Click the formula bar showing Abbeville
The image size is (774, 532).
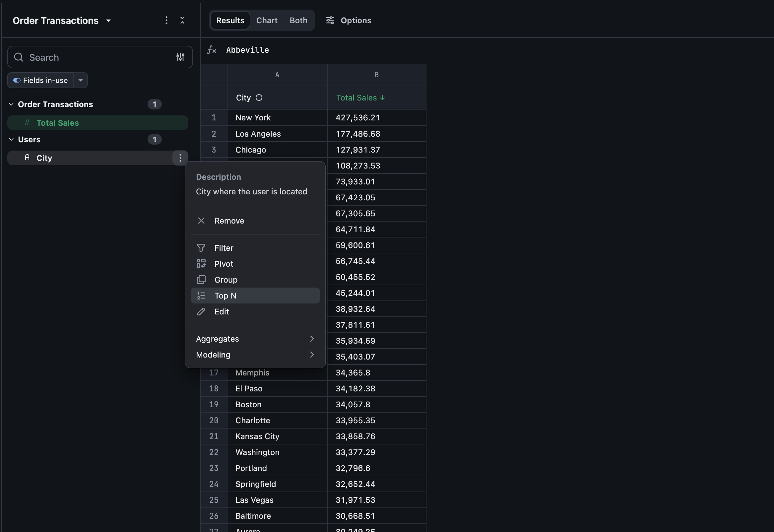coord(248,50)
